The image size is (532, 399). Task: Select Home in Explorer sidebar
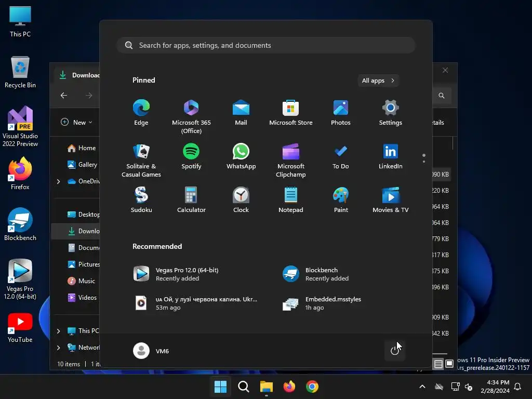[x=82, y=148]
